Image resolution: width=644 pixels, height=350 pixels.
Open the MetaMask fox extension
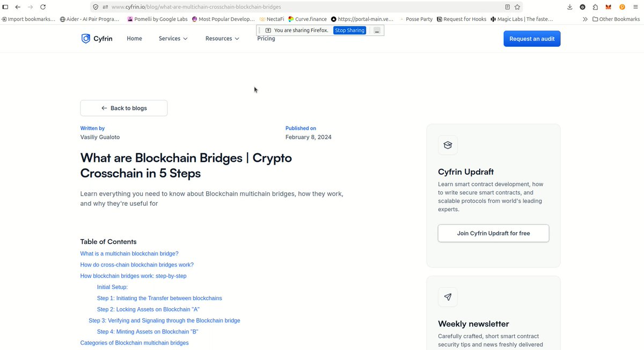[x=609, y=7]
